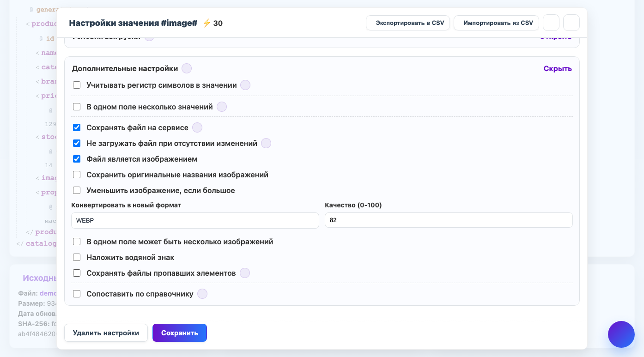Click the Настройки значения #image# title
The height and width of the screenshot is (357, 644).
click(133, 23)
